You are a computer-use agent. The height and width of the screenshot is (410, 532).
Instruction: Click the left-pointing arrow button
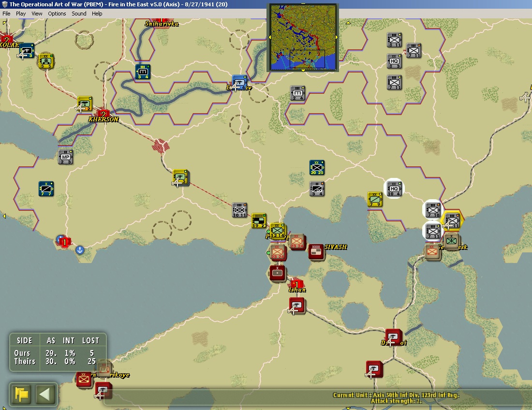(x=44, y=395)
